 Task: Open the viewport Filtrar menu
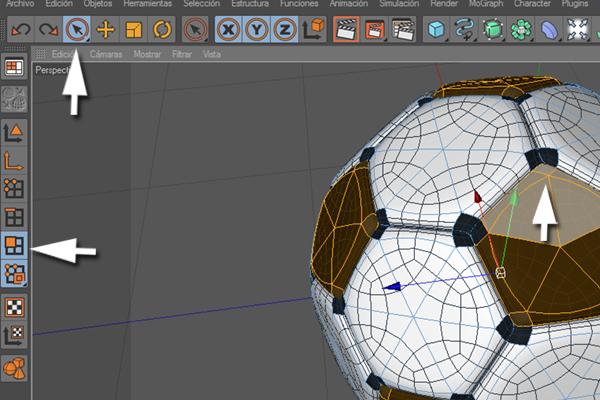[182, 54]
